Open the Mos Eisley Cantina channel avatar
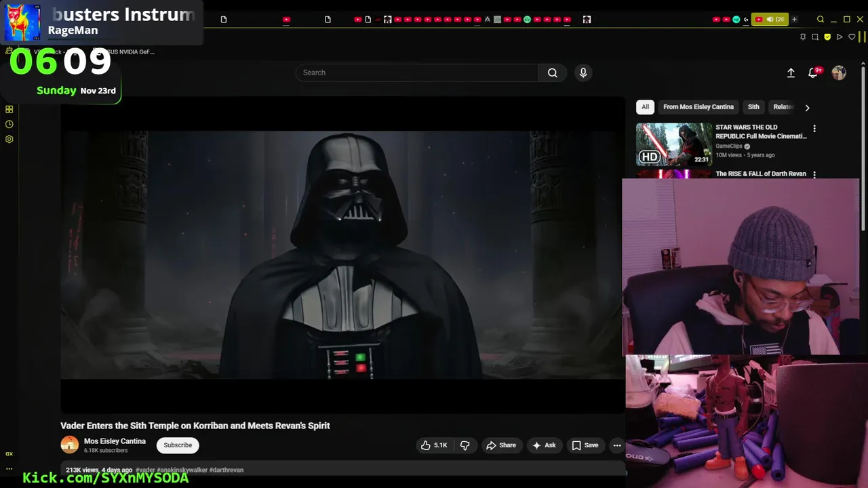This screenshot has height=488, width=868. coord(70,445)
